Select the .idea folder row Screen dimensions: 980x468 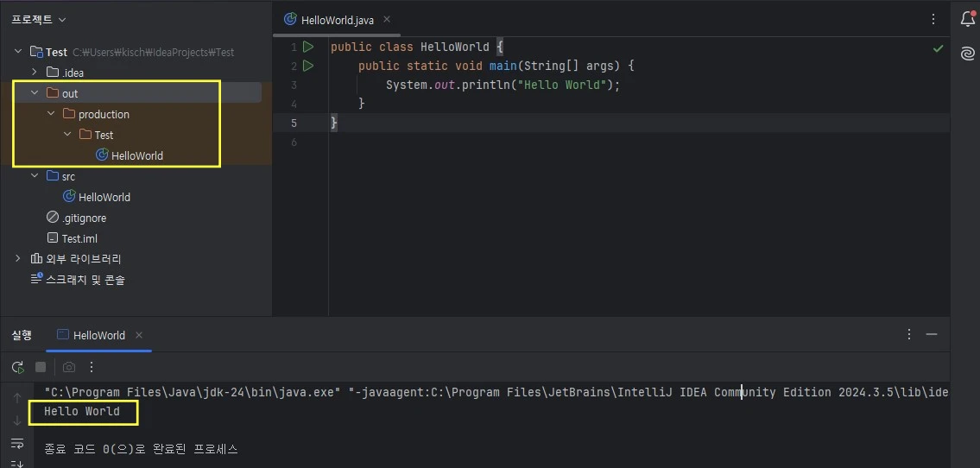[136, 73]
